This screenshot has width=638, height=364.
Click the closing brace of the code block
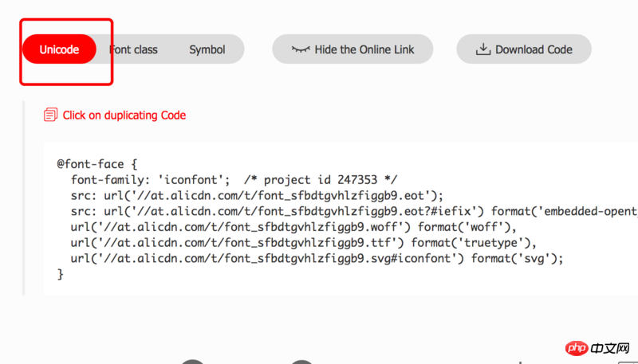point(61,275)
